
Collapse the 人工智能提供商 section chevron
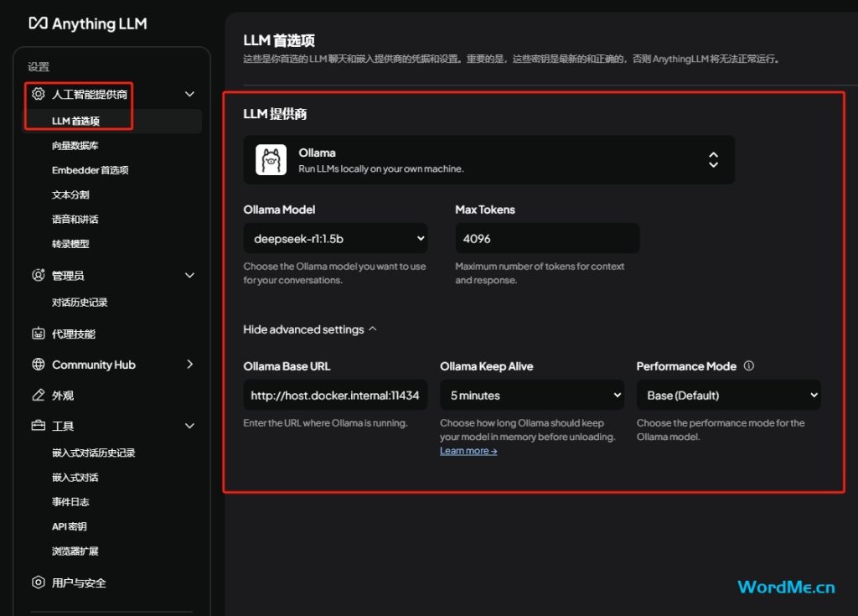point(189,94)
